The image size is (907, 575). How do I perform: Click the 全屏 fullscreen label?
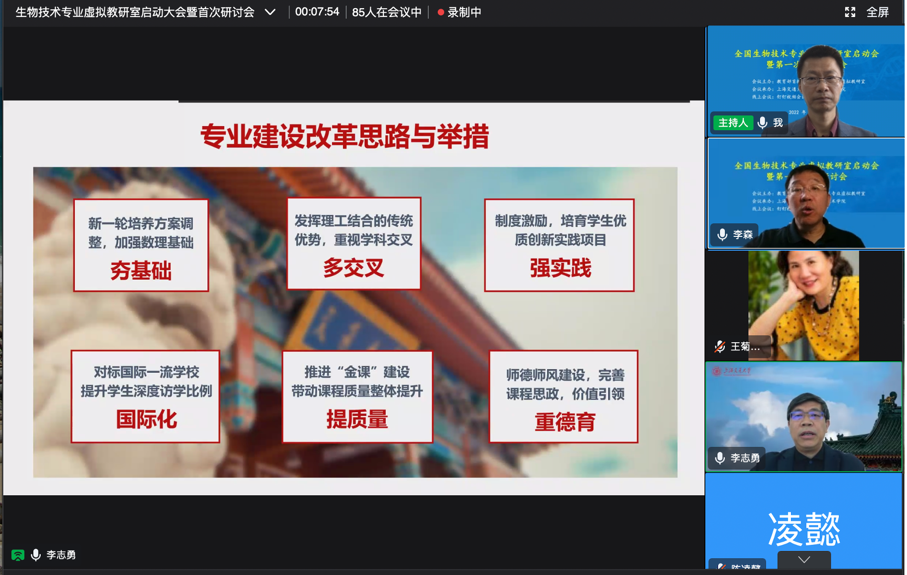877,12
